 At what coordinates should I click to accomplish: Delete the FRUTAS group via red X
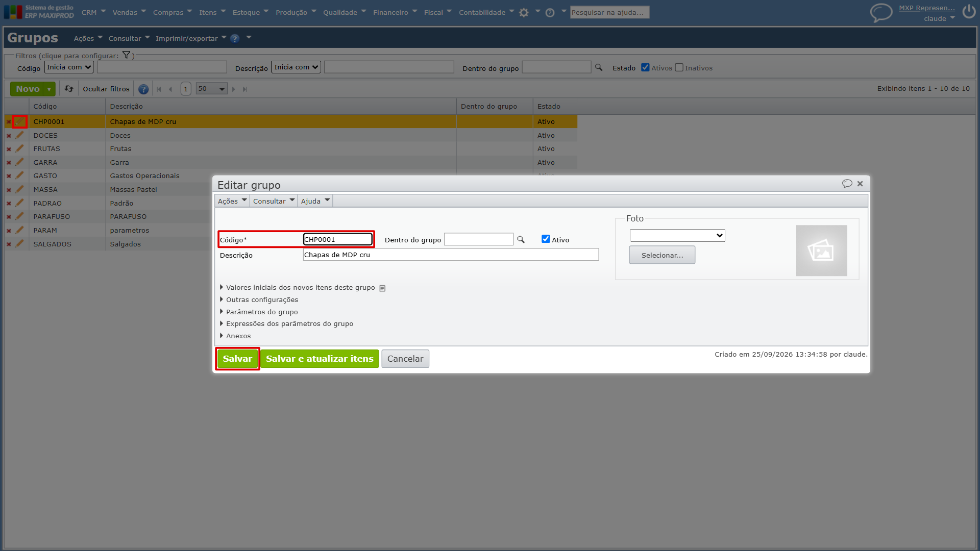(9, 149)
